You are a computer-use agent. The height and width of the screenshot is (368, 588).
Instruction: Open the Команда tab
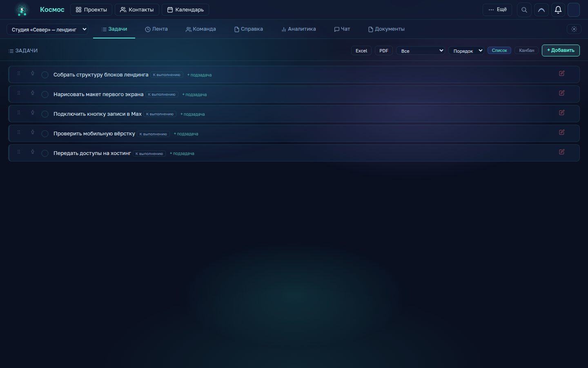pos(201,29)
